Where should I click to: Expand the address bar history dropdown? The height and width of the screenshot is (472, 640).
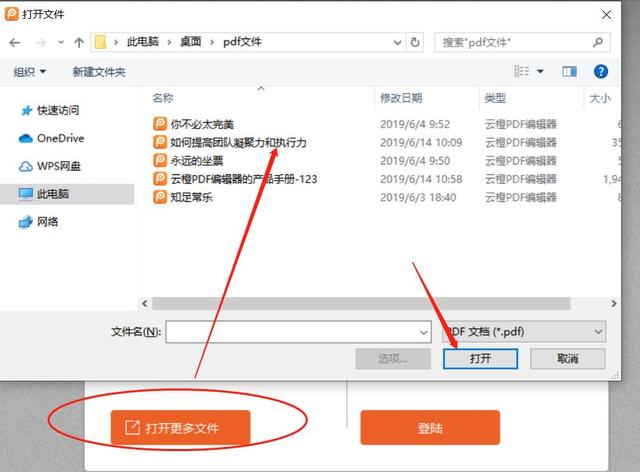click(397, 42)
